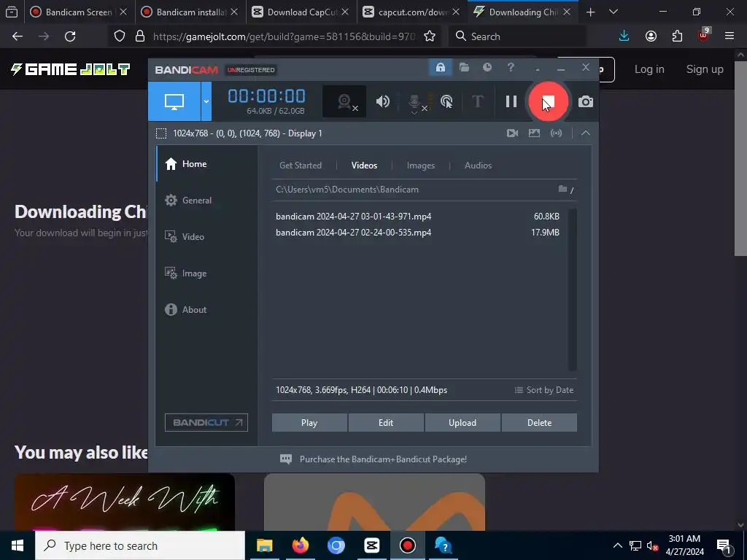This screenshot has width=747, height=560.
Task: Click Firefox Search field
Action: tap(517, 36)
